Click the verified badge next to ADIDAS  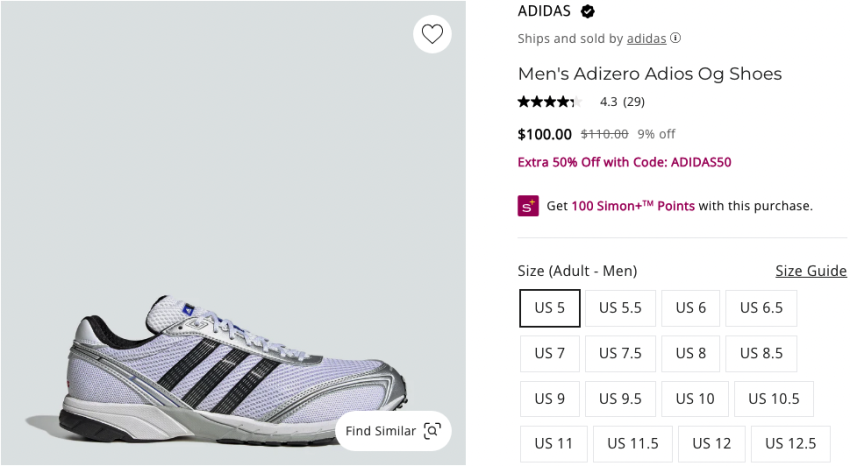pos(588,12)
